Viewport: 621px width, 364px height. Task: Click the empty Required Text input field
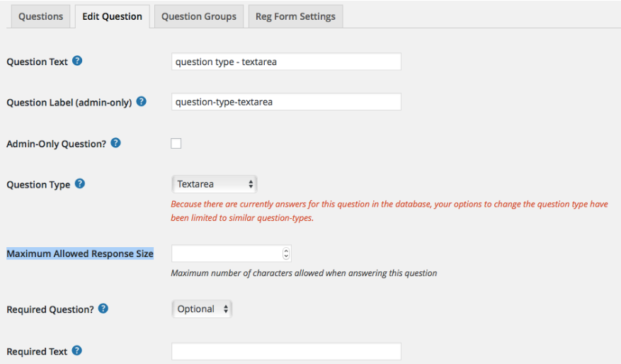point(286,351)
